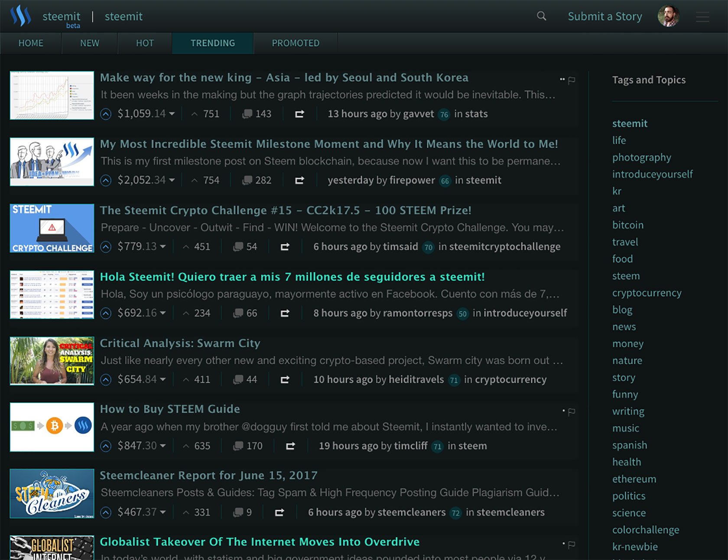
Task: Open thumbnail of How to Buy STEEM
Action: (52, 427)
